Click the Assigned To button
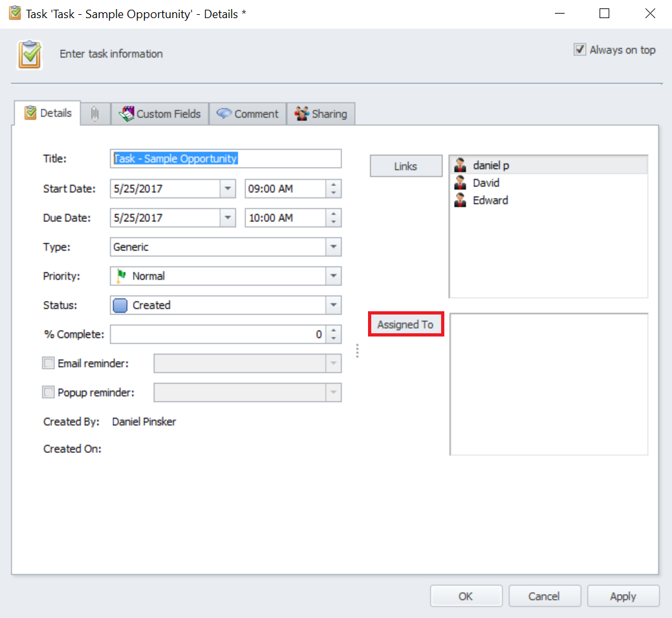Image resolution: width=672 pixels, height=618 pixels. click(406, 325)
